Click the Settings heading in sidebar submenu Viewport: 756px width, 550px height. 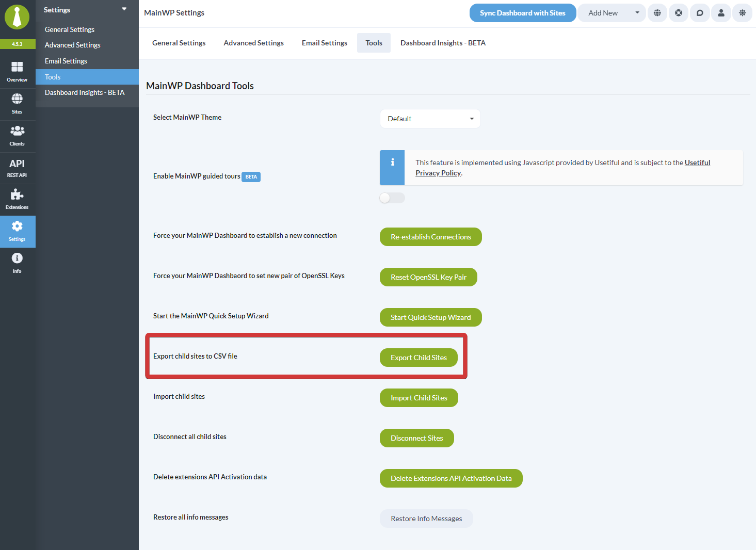[57, 10]
